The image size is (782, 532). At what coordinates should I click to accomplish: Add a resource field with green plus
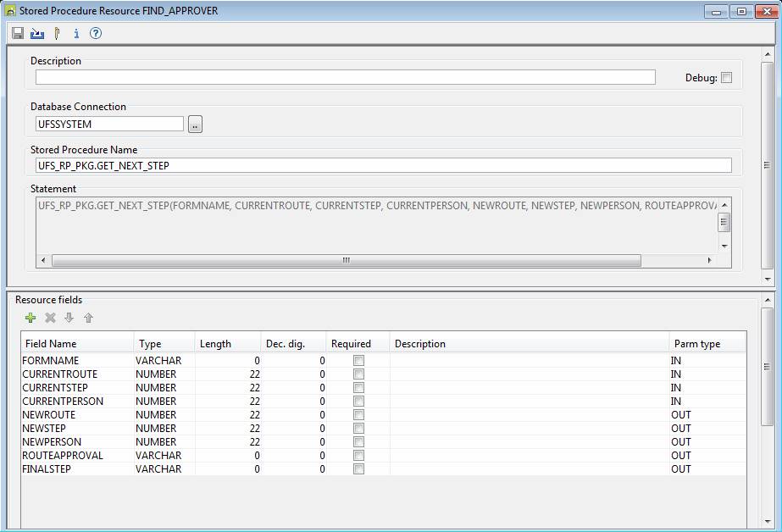click(31, 318)
